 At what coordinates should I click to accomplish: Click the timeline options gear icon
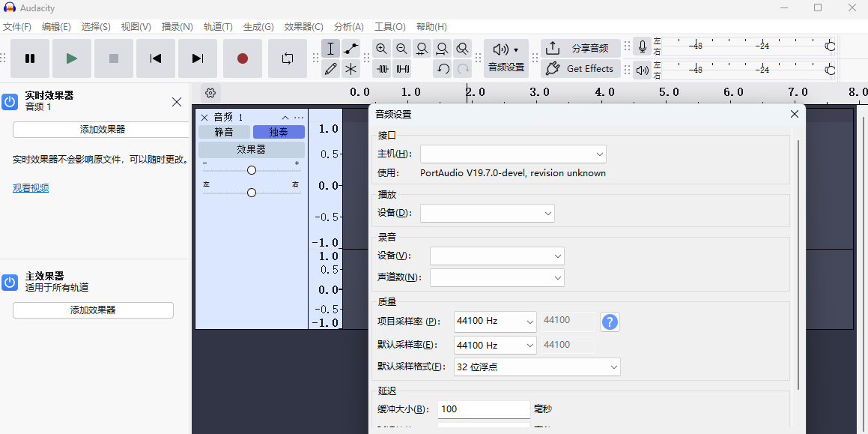[x=210, y=93]
